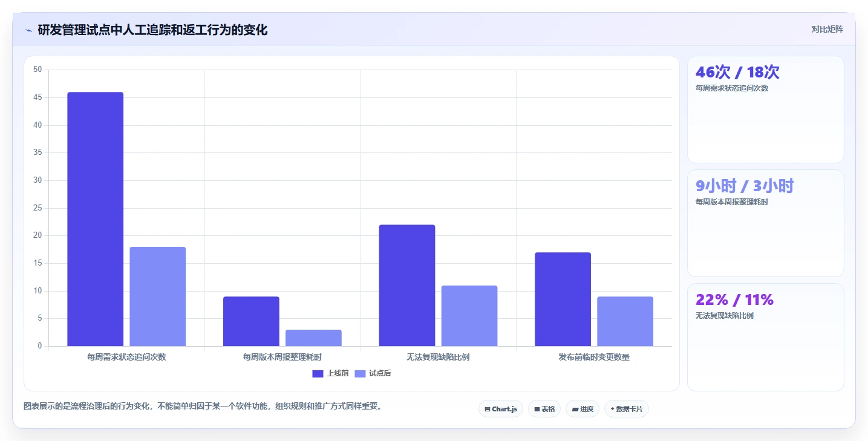The width and height of the screenshot is (868, 441).
Task: Click the footer note starting 图表展示的是流程治理后
Action: click(203, 407)
